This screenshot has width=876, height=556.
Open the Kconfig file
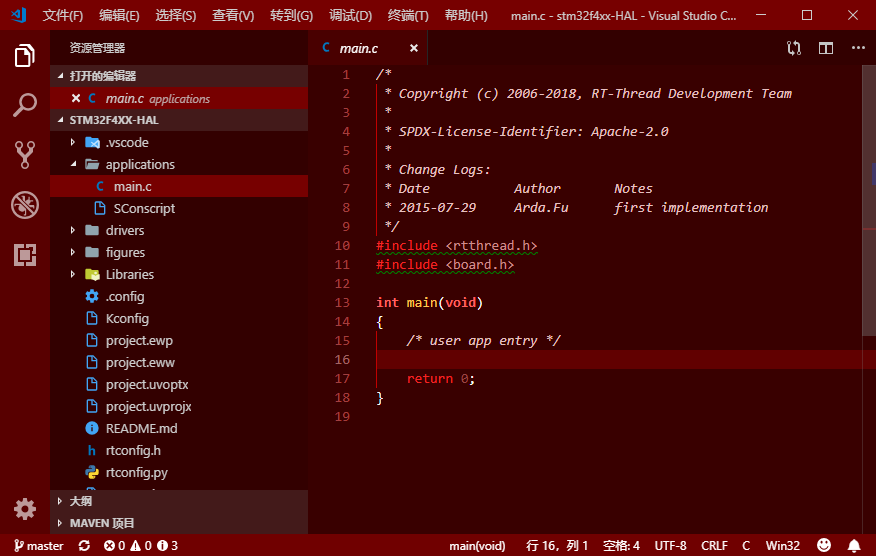[179, 319]
